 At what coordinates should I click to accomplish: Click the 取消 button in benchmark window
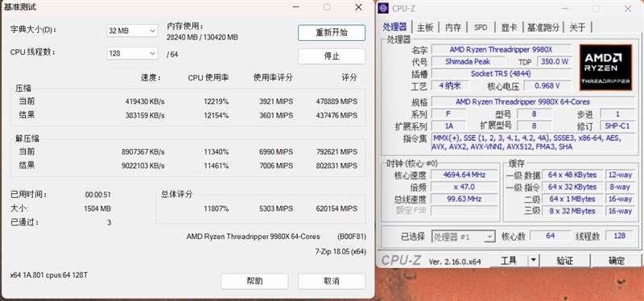click(332, 282)
